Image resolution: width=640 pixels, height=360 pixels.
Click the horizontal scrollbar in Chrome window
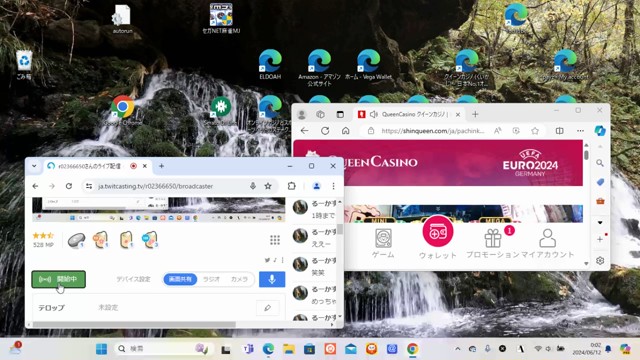135,324
